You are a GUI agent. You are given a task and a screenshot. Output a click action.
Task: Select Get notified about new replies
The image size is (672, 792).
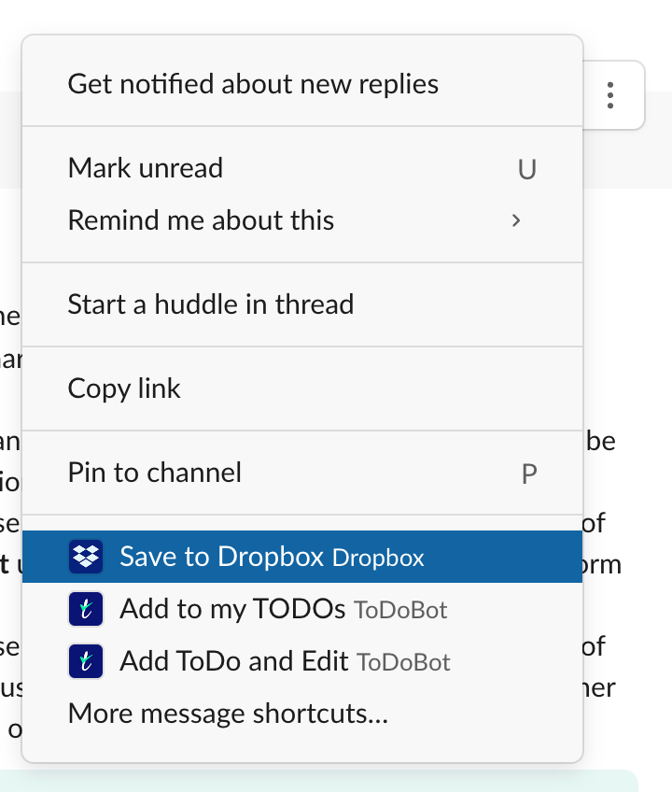point(252,83)
